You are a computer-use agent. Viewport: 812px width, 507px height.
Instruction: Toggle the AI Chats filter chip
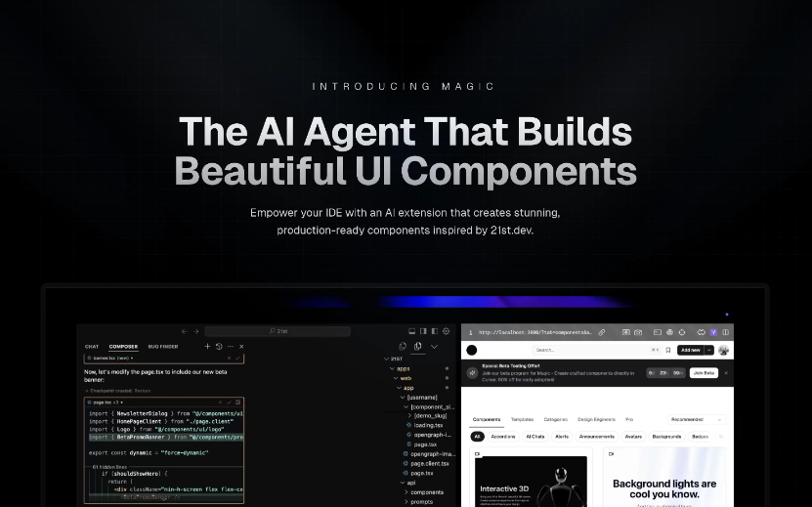[x=535, y=437]
